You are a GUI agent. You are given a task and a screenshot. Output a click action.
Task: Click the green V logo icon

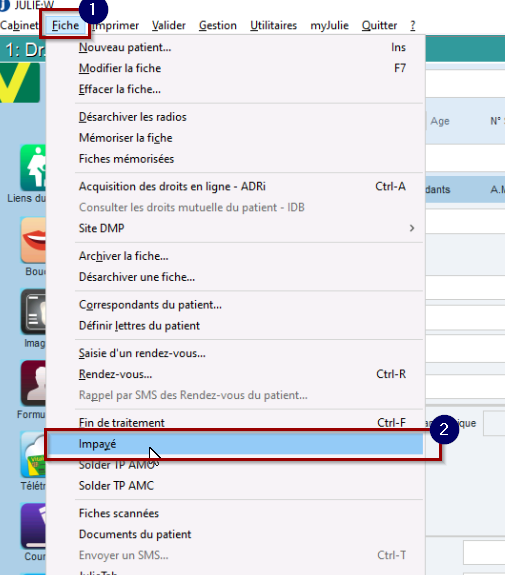pyautogui.click(x=20, y=83)
